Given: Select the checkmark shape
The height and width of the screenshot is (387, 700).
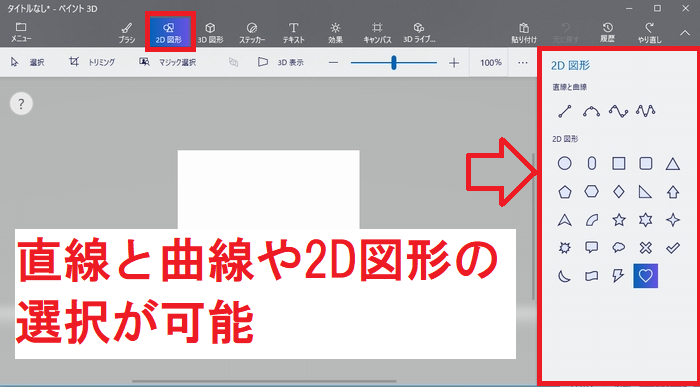Looking at the screenshot, I should [x=673, y=248].
